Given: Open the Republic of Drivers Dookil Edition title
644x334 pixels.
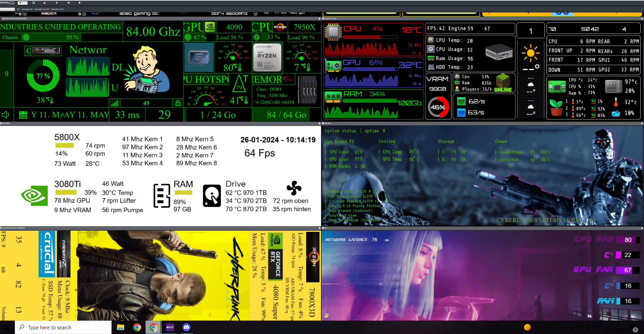Looking at the screenshot, I should (x=14, y=18).
